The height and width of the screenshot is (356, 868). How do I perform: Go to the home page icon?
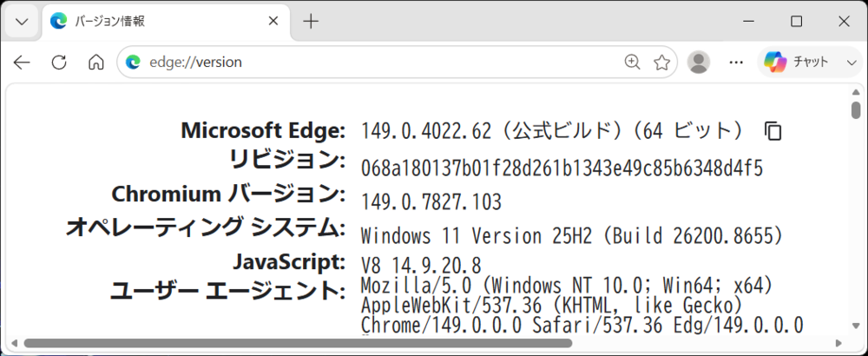click(x=95, y=62)
